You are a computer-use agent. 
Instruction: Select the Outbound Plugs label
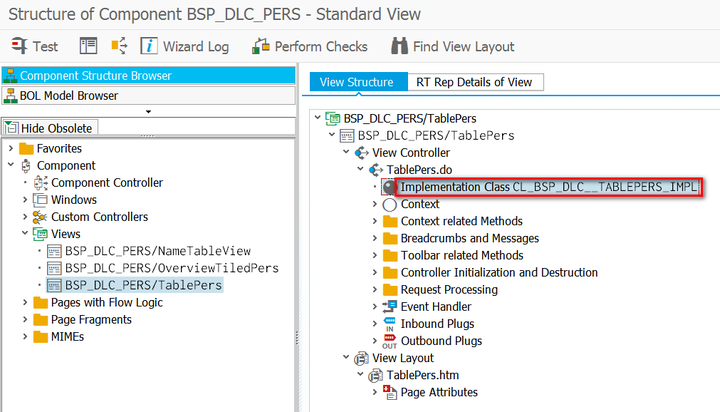(441, 341)
